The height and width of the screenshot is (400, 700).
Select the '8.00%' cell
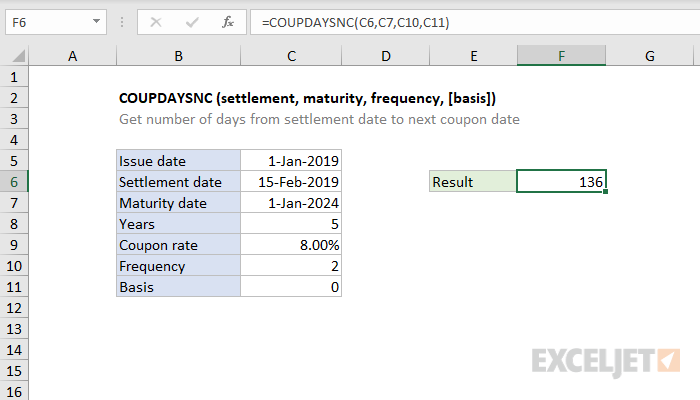click(291, 245)
